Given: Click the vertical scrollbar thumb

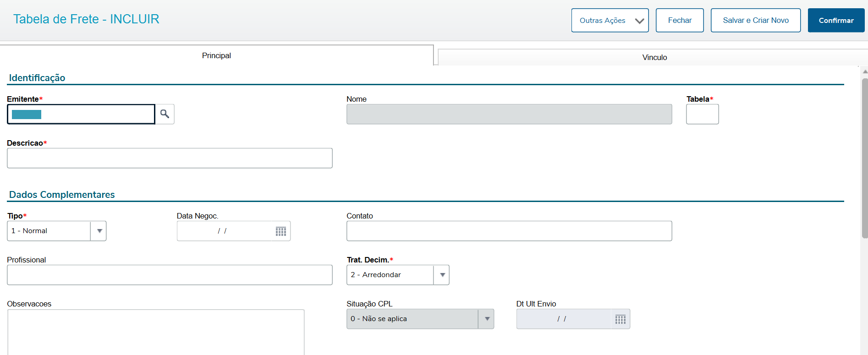Looking at the screenshot, I should point(864,158).
